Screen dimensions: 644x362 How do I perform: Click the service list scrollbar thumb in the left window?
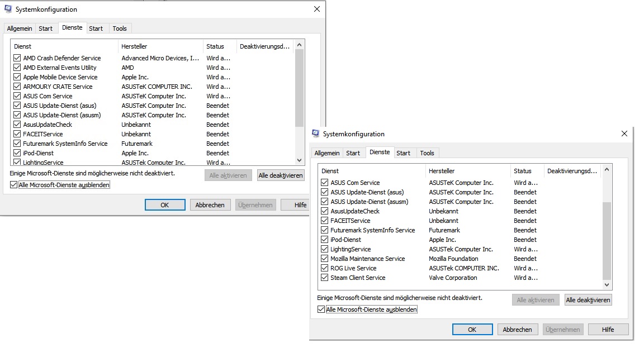(x=300, y=88)
